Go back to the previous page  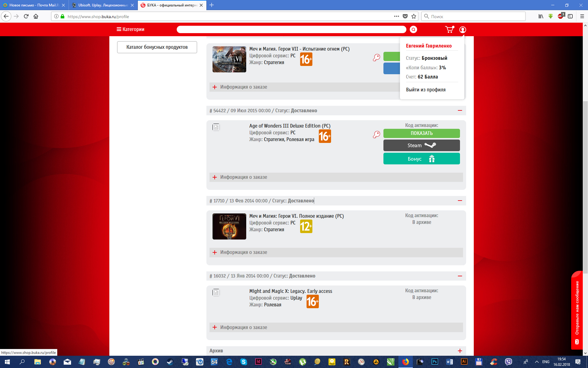[x=6, y=16]
